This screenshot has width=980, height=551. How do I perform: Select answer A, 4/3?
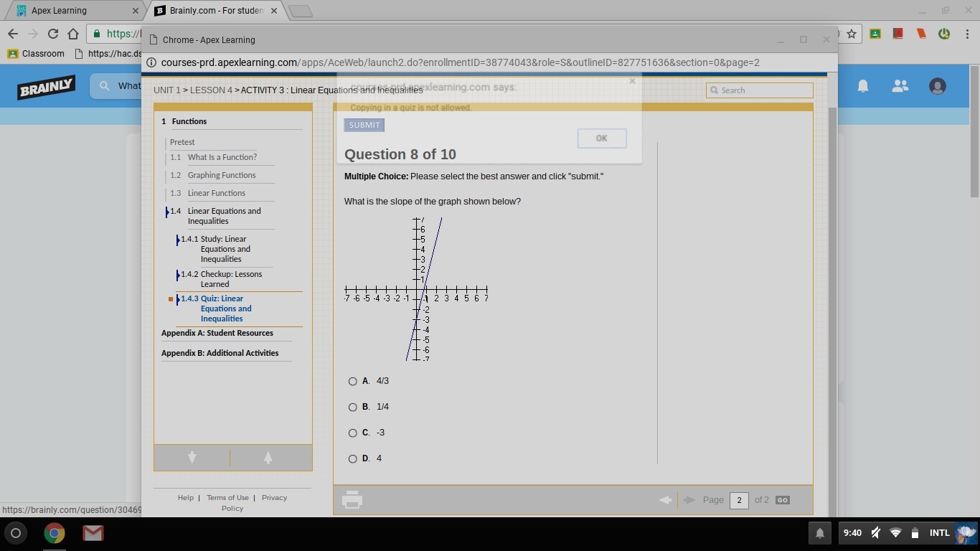[352, 381]
